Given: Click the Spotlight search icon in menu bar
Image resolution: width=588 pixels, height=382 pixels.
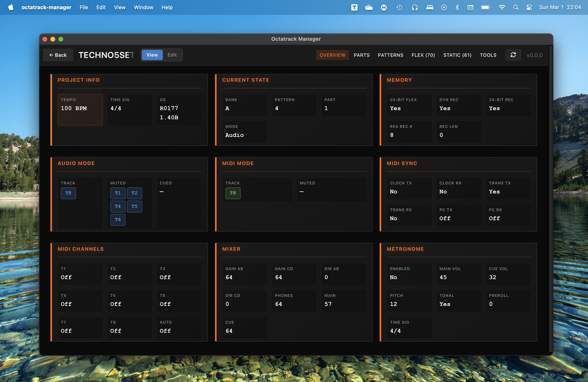Looking at the screenshot, I should (516, 7).
